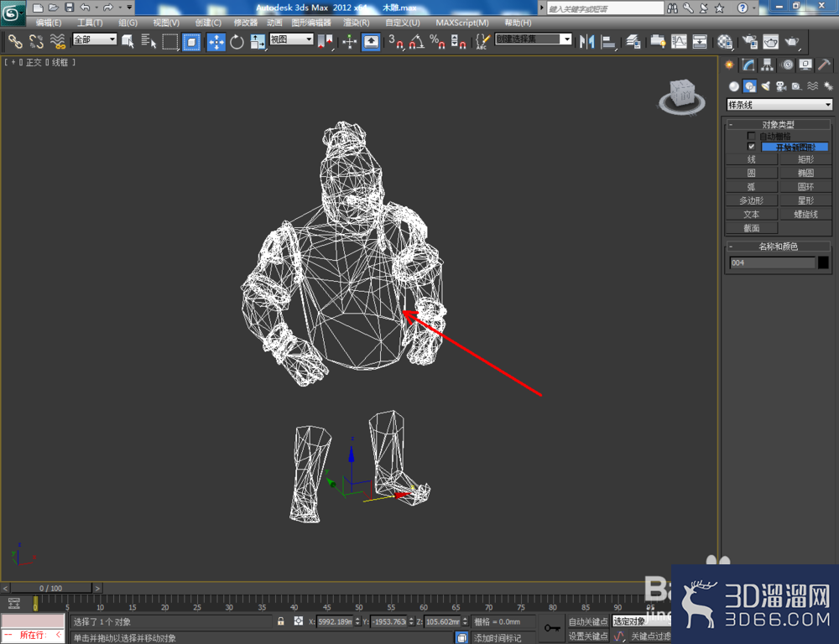The image size is (839, 644).
Task: Click Use Pivot Point Center icon
Action: (x=326, y=41)
